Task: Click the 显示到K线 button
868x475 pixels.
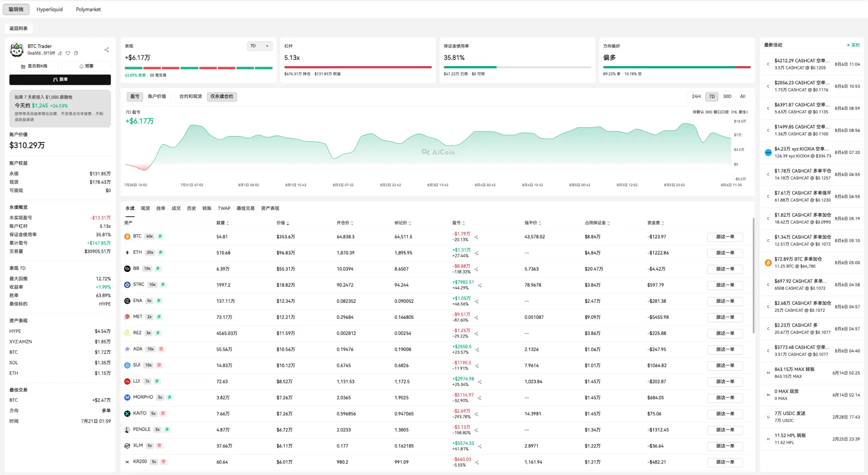Action: 34,67
